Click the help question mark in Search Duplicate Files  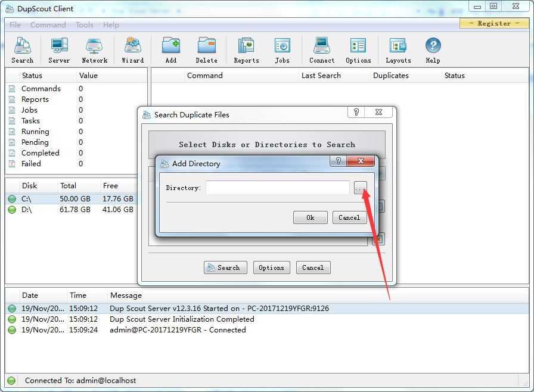click(x=356, y=112)
